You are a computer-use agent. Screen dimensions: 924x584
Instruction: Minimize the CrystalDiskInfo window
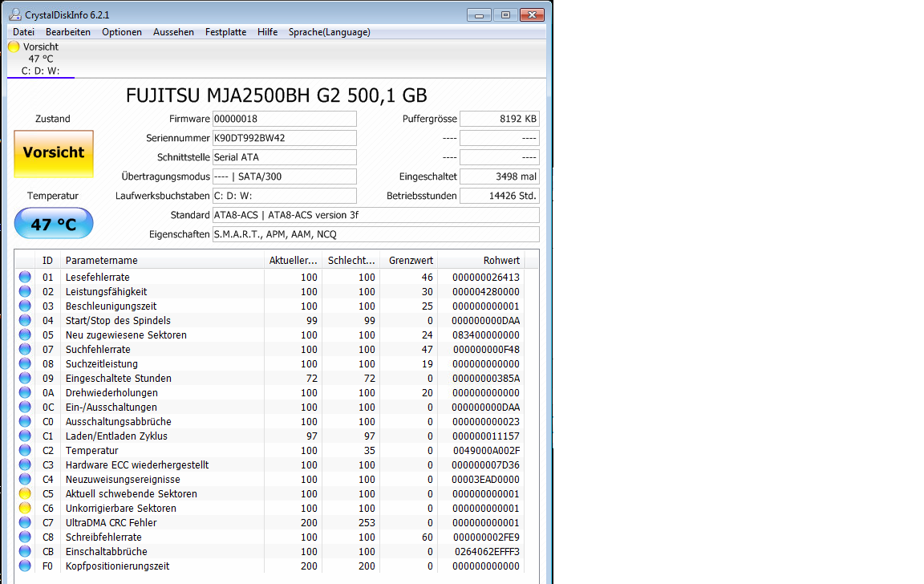[x=479, y=14]
